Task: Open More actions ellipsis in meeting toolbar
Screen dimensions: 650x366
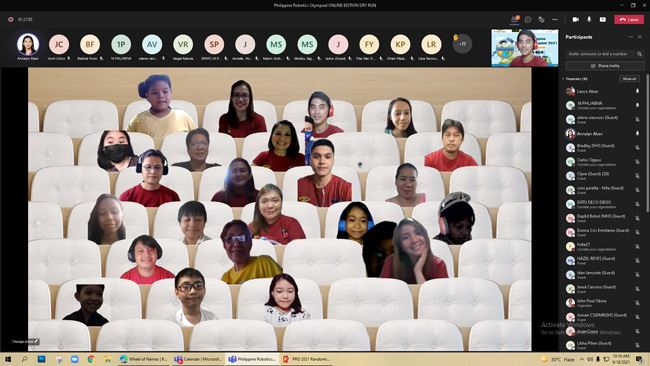Action: click(x=555, y=19)
